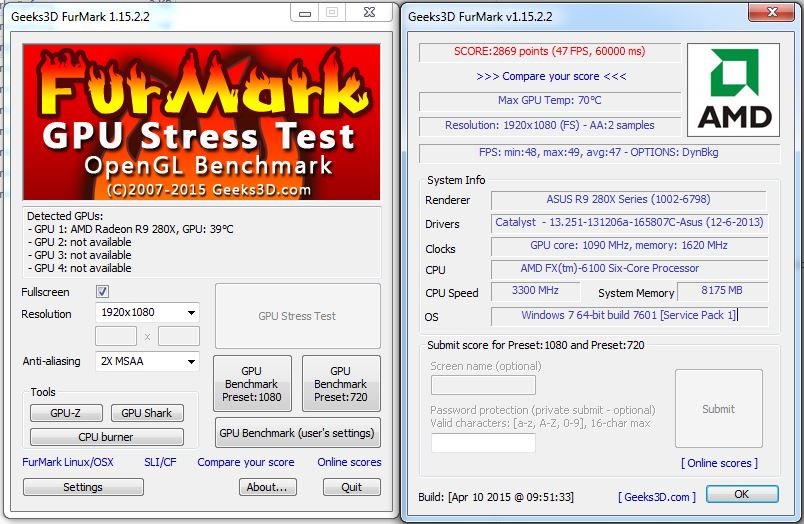Click the Max GPU Temp: 70°C field
Screen dimensions: 804x524
coord(550,100)
